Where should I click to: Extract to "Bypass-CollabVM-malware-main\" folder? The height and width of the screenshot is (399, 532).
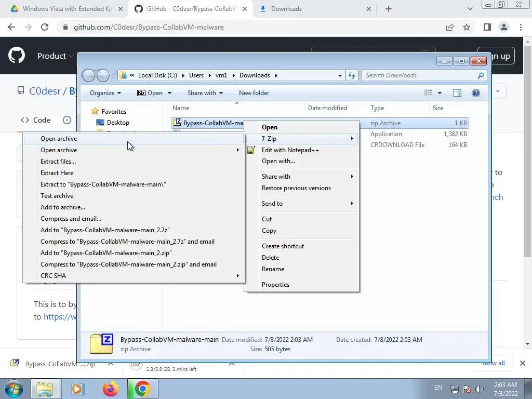point(134,184)
